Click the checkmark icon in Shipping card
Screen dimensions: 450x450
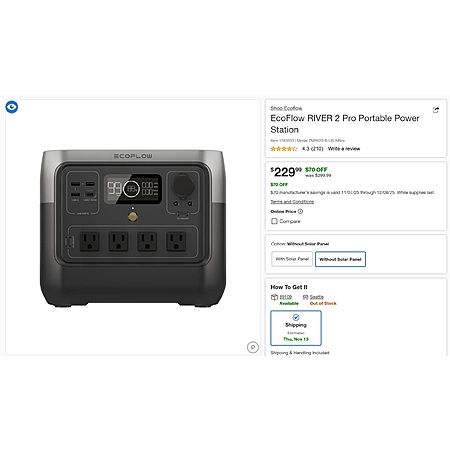(296, 317)
